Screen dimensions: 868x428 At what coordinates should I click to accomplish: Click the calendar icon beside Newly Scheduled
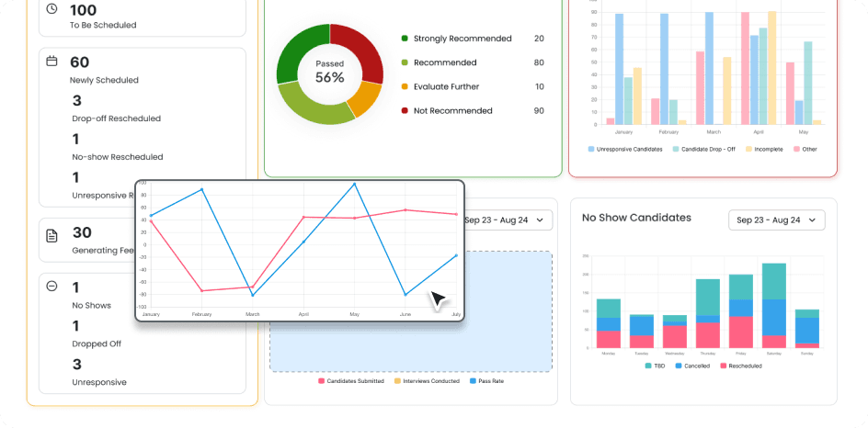tap(51, 61)
